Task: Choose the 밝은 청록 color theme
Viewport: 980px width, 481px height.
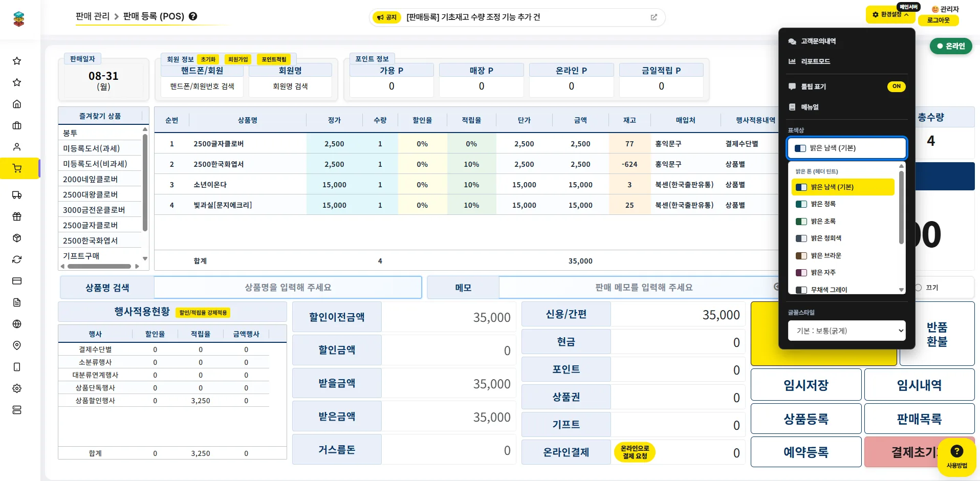Action: click(842, 204)
